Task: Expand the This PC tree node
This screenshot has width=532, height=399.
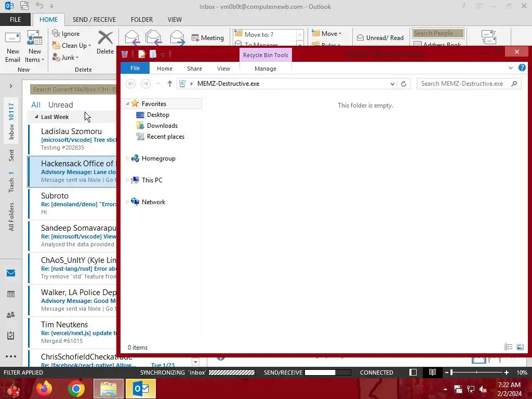Action: point(127,180)
